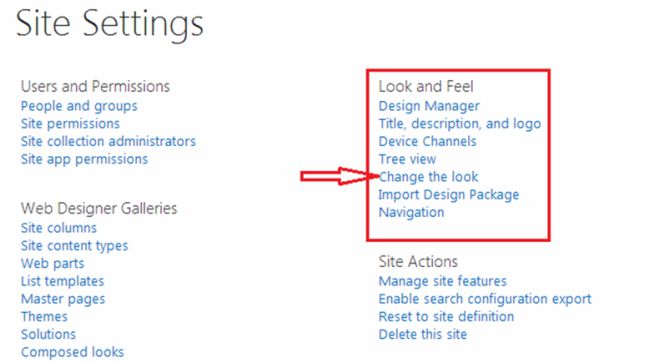650x363 pixels.
Task: Click the Delete this site link
Action: coord(422,334)
